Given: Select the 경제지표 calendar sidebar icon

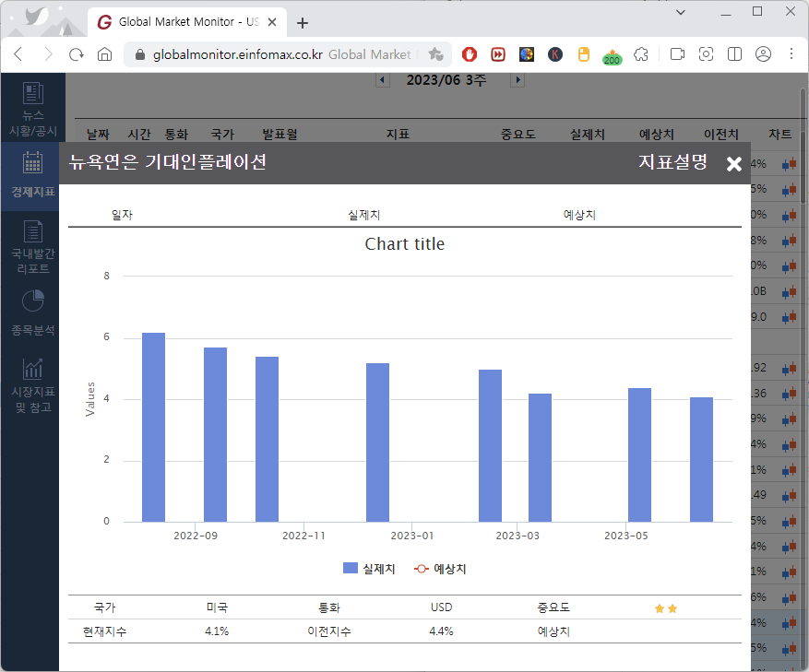Looking at the screenshot, I should point(33,175).
